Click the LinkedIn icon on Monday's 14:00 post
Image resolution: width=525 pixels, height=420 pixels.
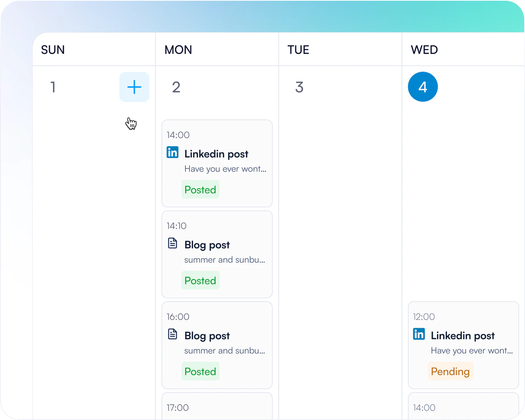[172, 152]
